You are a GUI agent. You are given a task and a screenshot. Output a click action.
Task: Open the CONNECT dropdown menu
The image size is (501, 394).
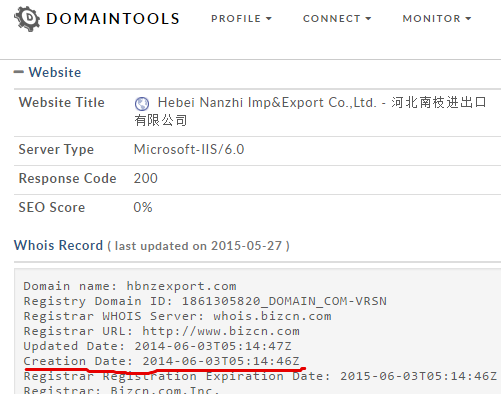coord(337,19)
